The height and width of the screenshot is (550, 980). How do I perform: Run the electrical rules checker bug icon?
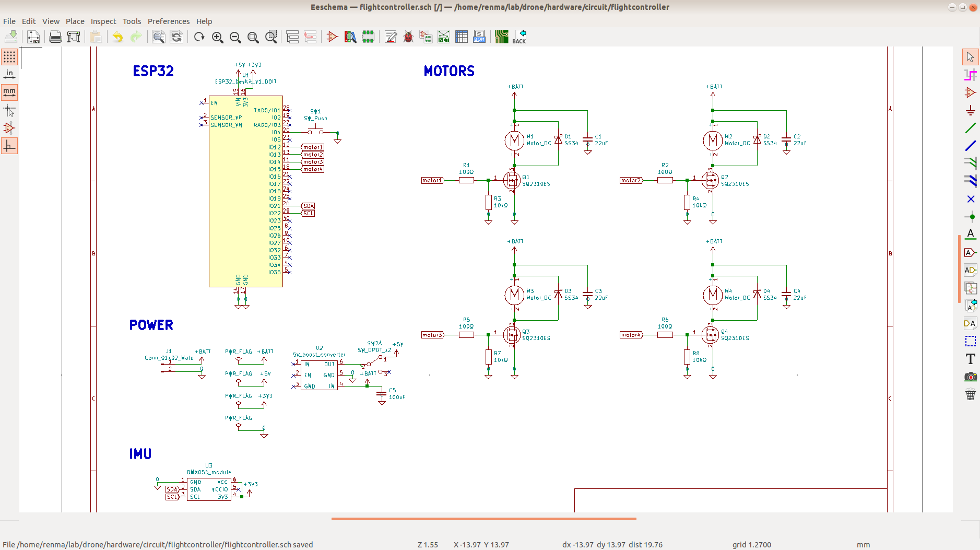tap(408, 37)
